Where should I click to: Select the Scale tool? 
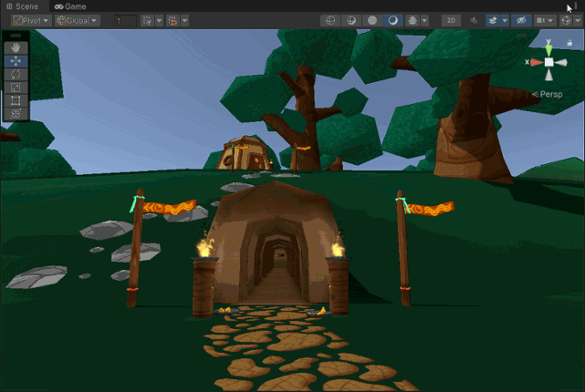coord(16,88)
